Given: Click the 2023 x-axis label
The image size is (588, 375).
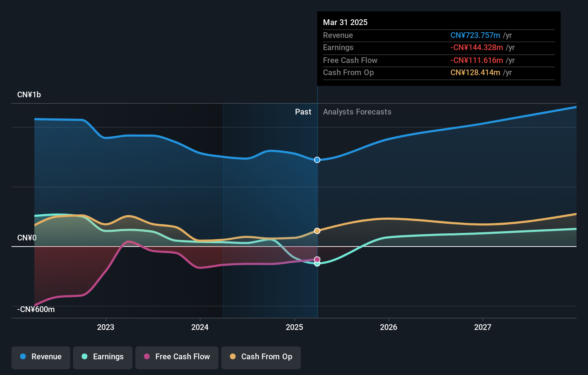Looking at the screenshot, I should click(x=106, y=327).
